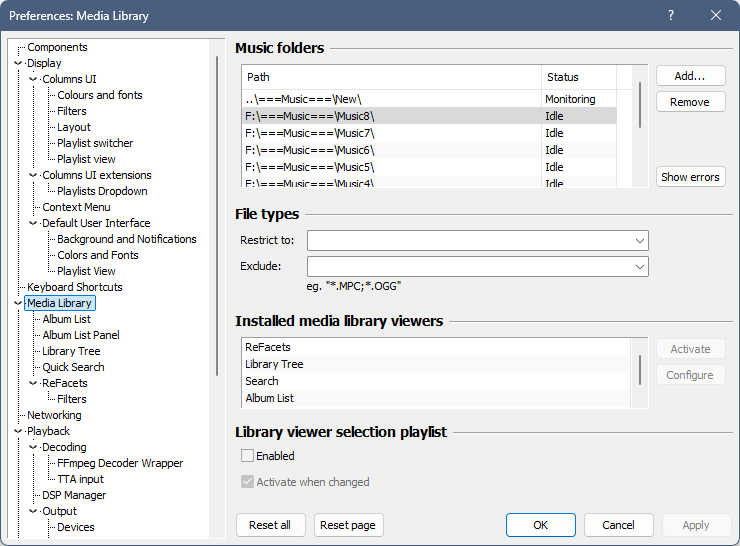
Task: Open Colours and fonts settings page
Action: (99, 95)
